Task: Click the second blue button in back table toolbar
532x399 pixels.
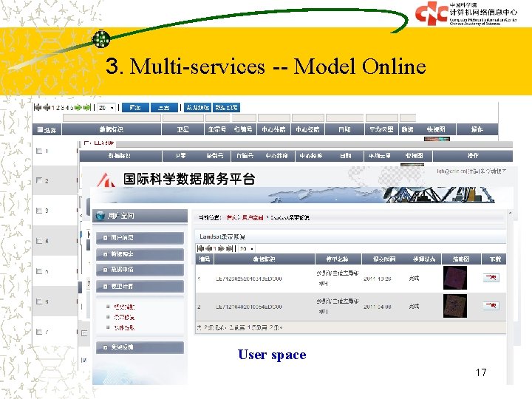Action: click(164, 108)
